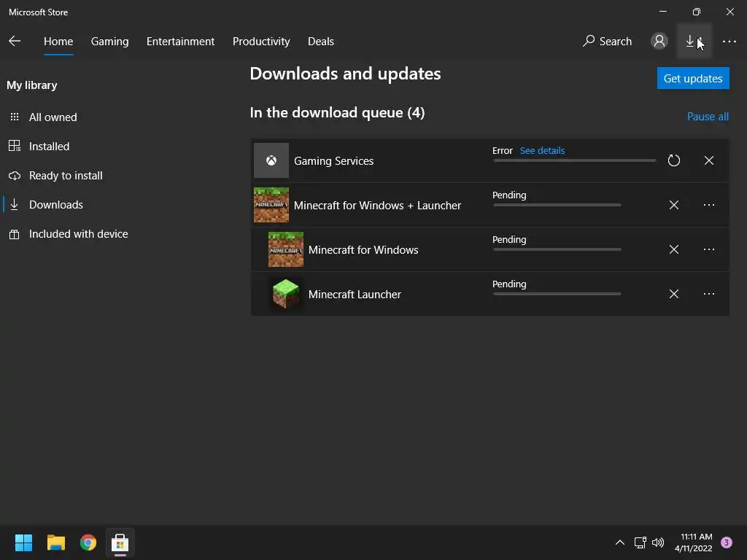
Task: Select All owned in My library
Action: click(x=53, y=117)
